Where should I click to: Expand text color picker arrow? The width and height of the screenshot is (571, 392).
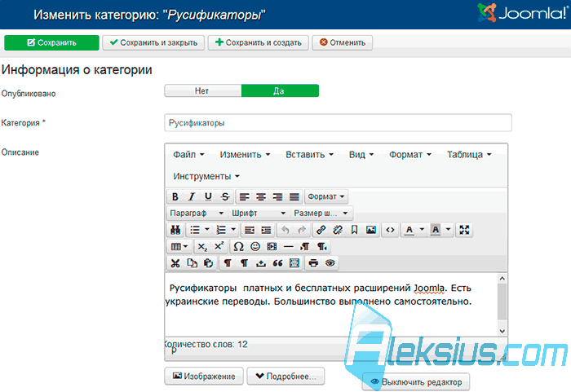pyautogui.click(x=422, y=230)
